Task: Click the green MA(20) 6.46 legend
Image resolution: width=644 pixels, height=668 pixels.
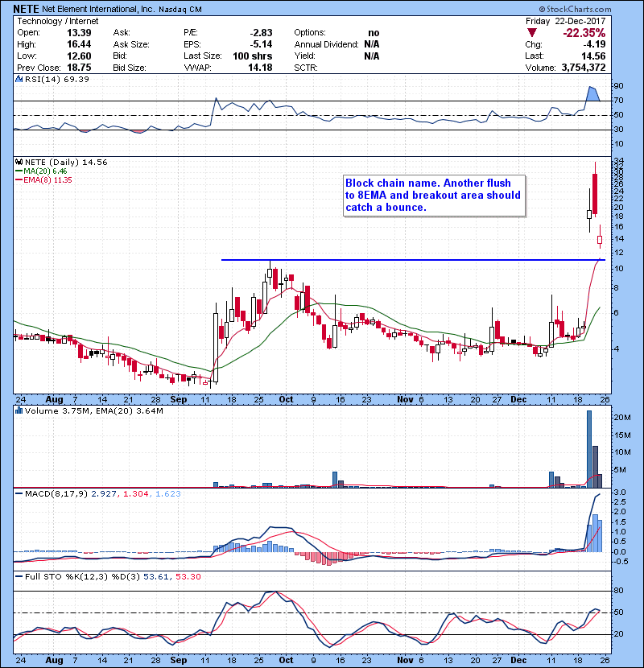Action: pos(41,171)
